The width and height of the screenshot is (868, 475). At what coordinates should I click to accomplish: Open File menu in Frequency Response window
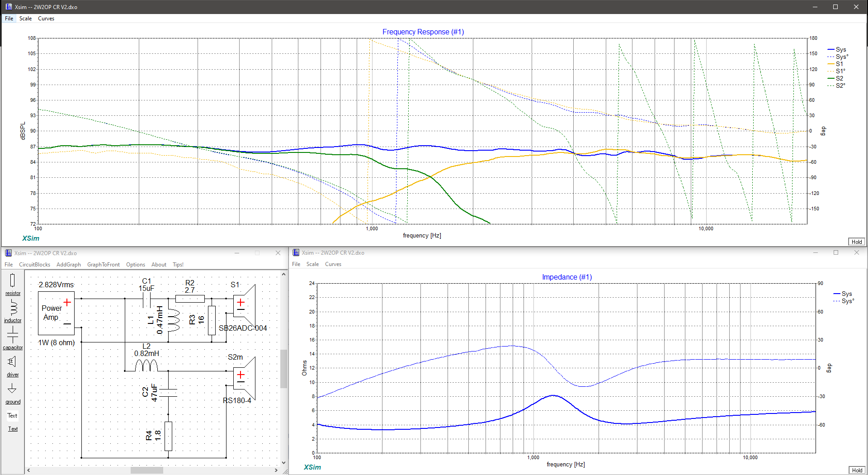9,19
